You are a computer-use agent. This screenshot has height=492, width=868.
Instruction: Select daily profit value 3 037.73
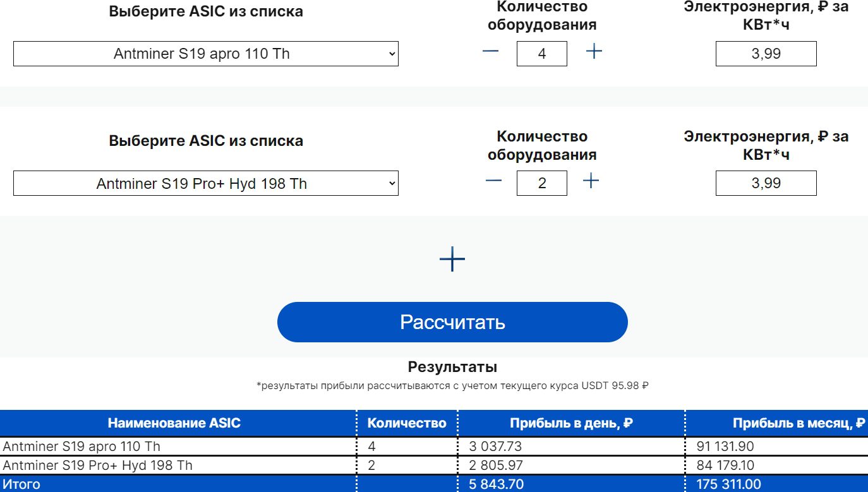click(x=495, y=447)
